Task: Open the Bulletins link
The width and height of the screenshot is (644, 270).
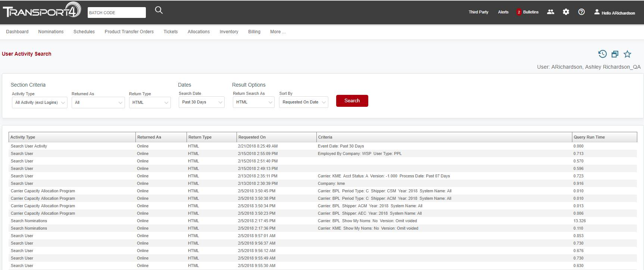Action: tap(530, 12)
